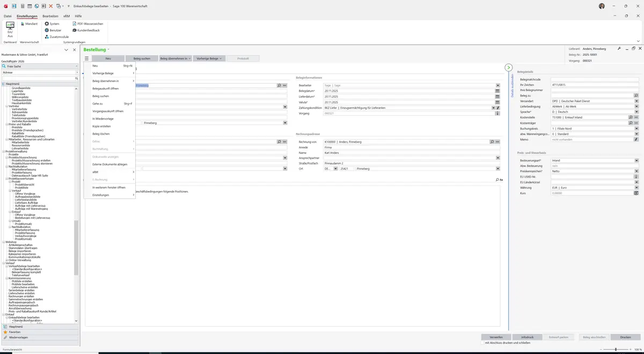Click zoom out minus in status bar
Screen dimensions: 644x354
pyautogui.click(x=602, y=350)
